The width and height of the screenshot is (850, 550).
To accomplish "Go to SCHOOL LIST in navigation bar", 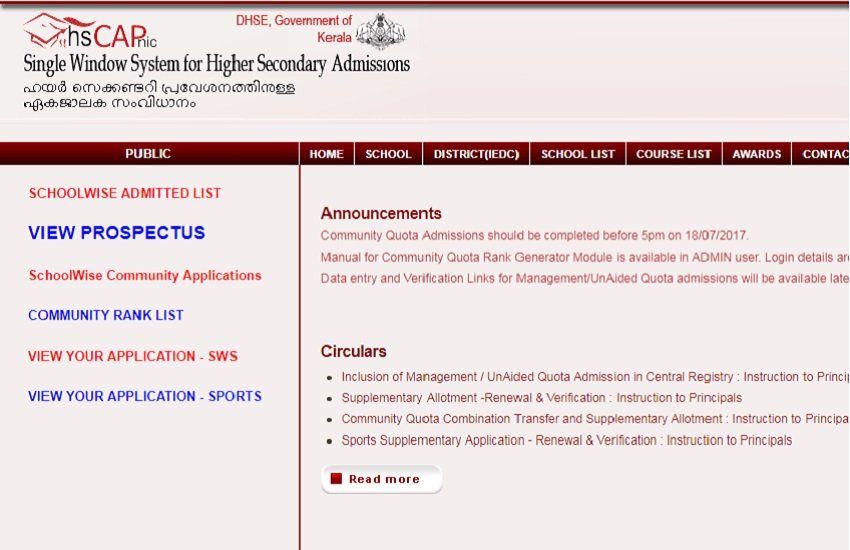I will click(x=578, y=154).
